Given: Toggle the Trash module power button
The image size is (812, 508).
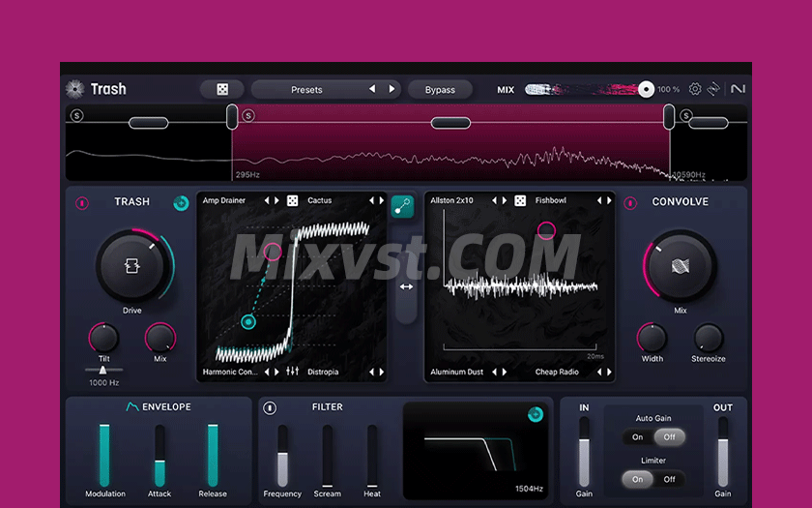Looking at the screenshot, I should click(x=82, y=203).
